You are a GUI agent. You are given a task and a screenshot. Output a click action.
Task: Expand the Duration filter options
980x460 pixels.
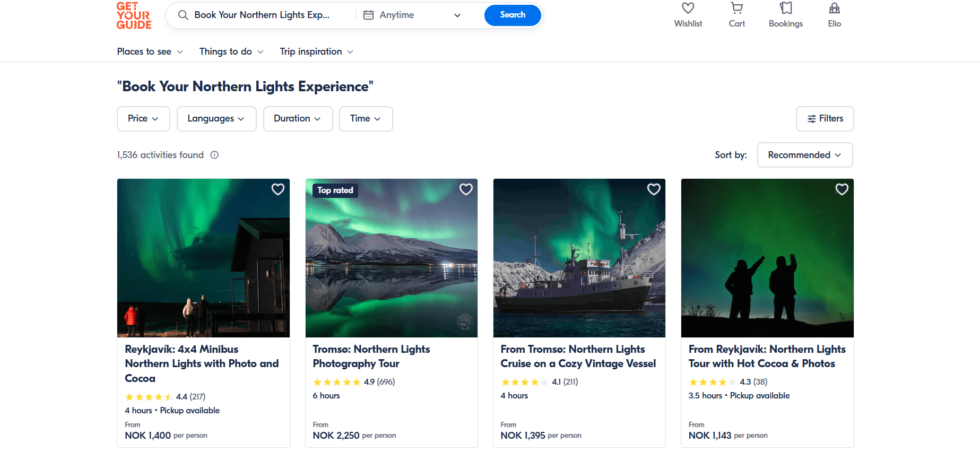click(x=298, y=119)
